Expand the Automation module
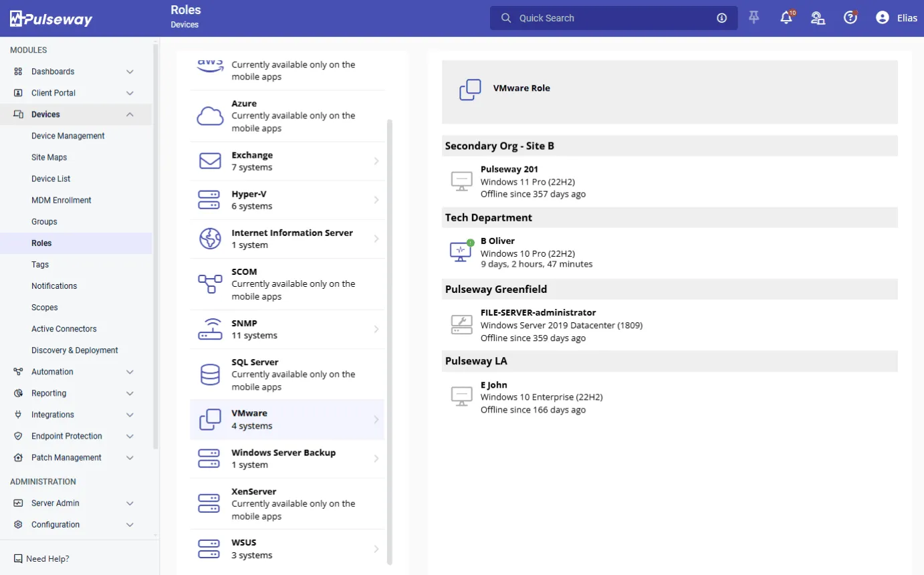 130,372
